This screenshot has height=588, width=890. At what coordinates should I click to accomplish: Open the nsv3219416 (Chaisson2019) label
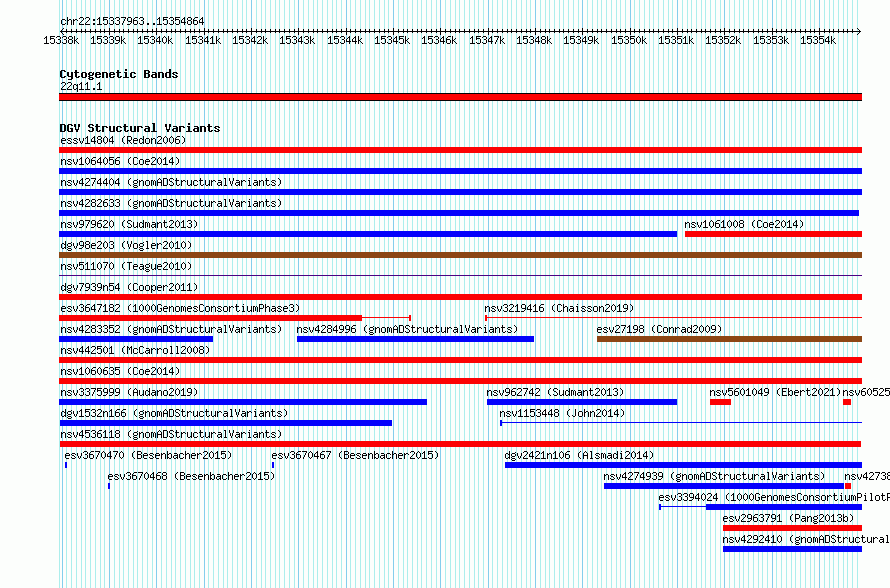(559, 308)
